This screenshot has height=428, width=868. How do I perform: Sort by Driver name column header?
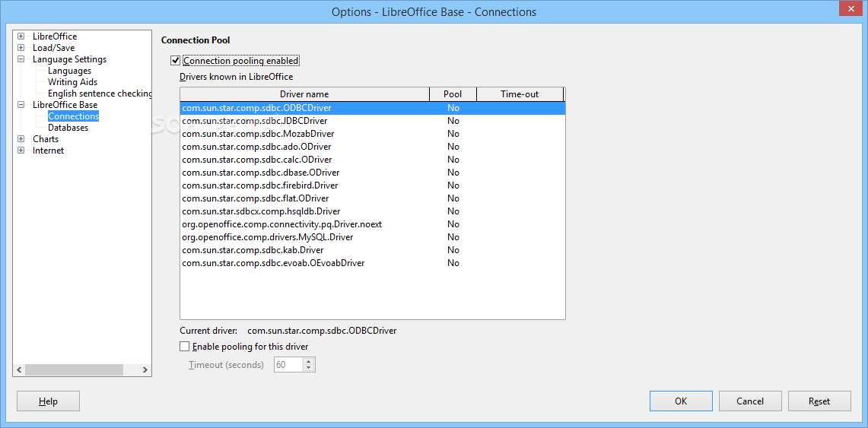pyautogui.click(x=304, y=94)
